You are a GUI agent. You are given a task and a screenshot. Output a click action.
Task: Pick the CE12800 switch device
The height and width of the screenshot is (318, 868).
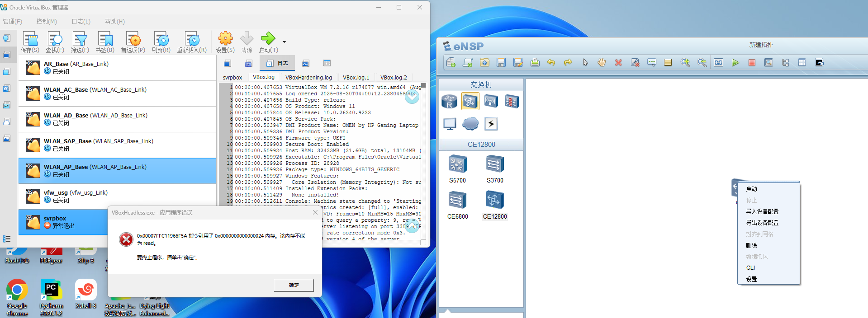click(x=495, y=205)
